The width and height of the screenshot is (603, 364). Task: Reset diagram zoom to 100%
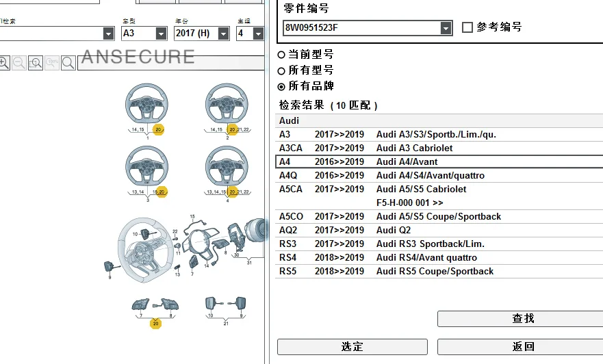tap(52, 63)
